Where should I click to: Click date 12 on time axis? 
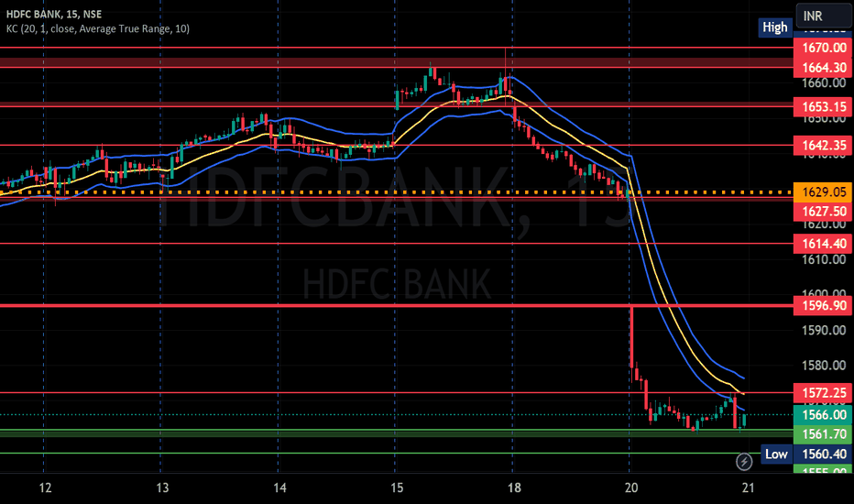(45, 488)
